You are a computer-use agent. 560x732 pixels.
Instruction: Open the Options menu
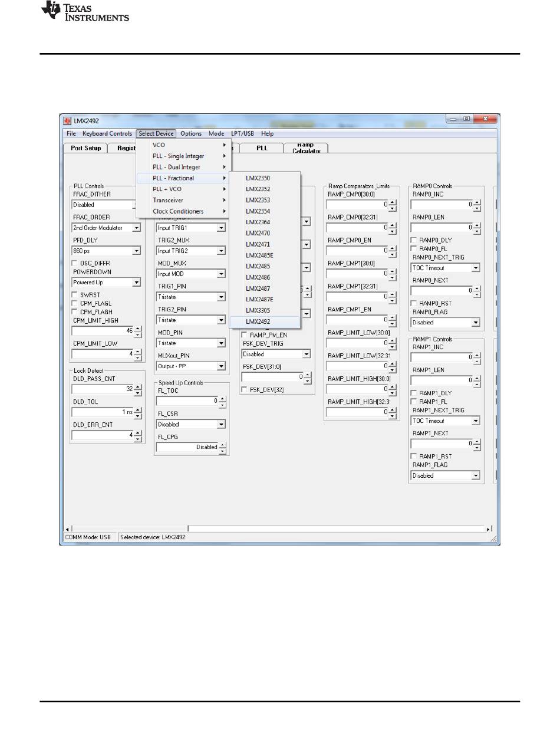coord(191,134)
